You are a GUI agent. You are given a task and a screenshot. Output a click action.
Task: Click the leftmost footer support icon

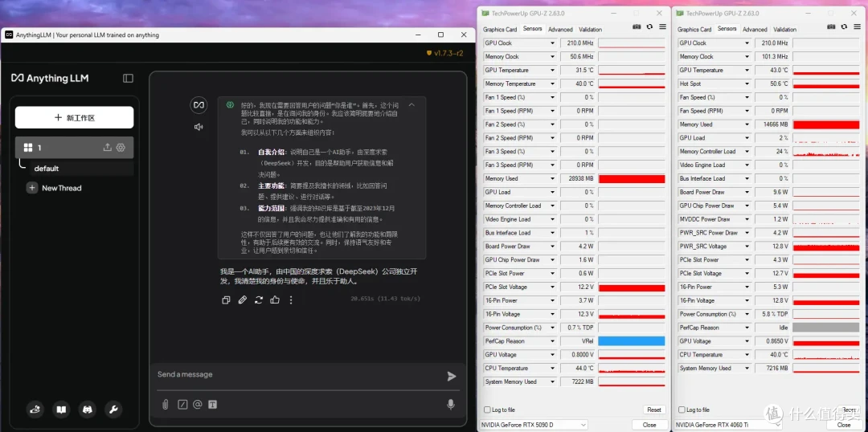point(35,410)
